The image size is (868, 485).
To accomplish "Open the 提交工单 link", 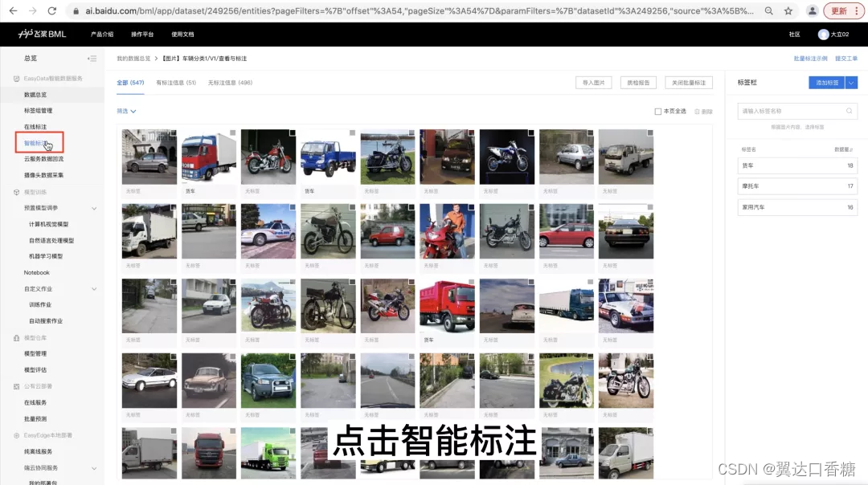I will point(845,59).
